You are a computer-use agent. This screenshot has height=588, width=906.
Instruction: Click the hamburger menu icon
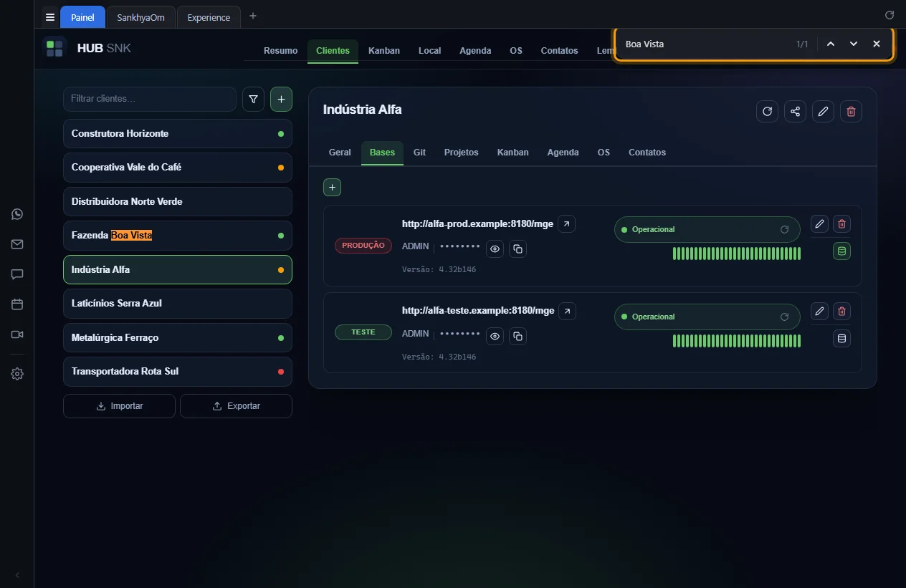[50, 17]
